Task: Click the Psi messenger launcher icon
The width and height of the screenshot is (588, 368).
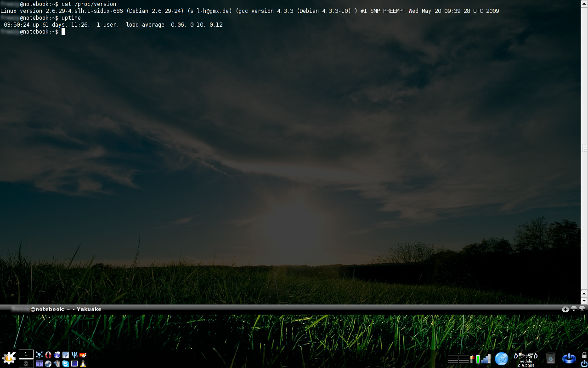Action: (x=74, y=355)
